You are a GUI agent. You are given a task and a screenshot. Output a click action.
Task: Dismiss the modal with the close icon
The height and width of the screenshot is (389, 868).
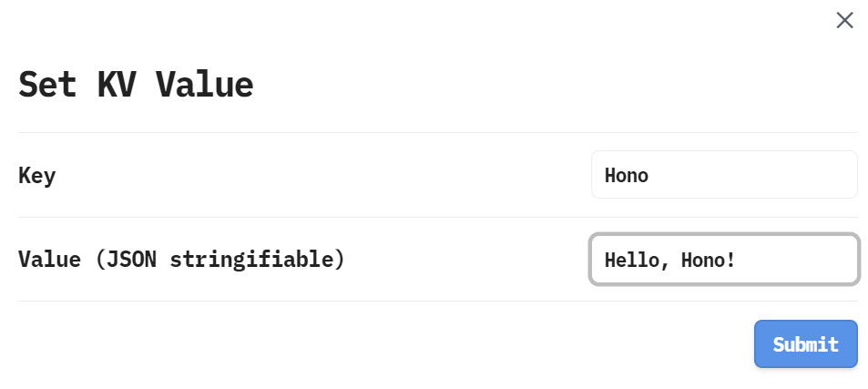click(844, 20)
